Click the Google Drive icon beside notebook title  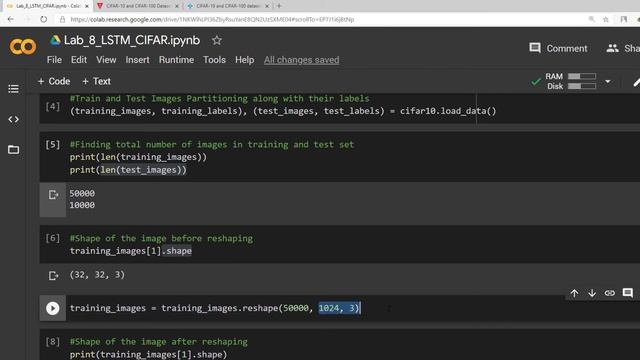click(55, 40)
